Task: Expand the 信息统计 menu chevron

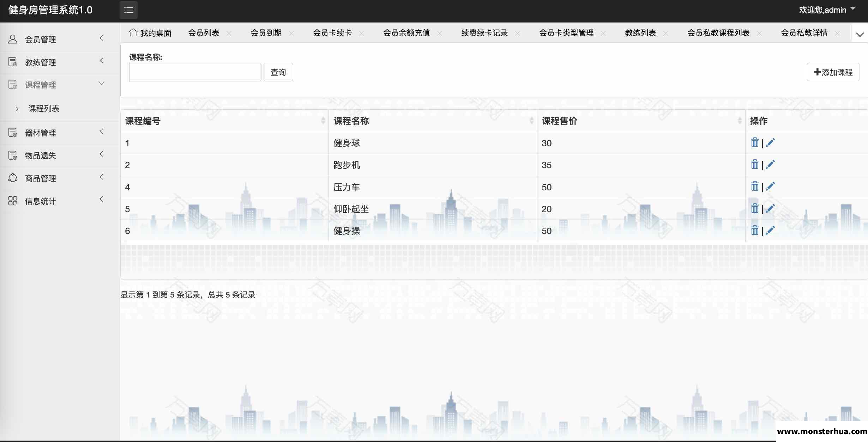Action: tap(102, 199)
